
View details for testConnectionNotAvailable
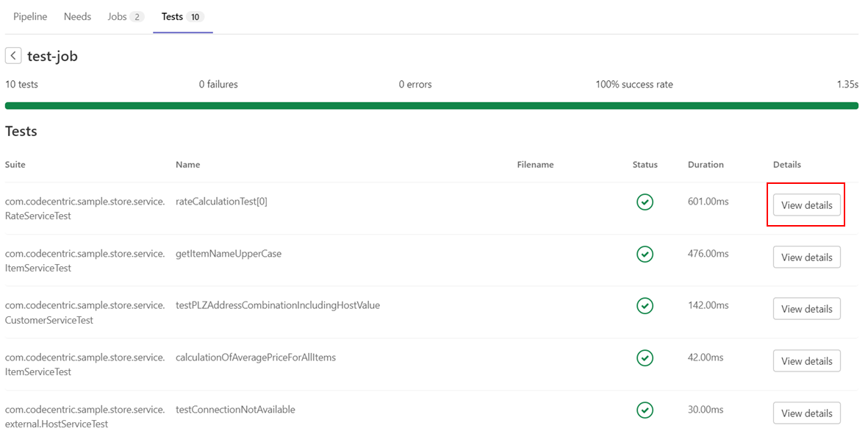[x=806, y=413]
